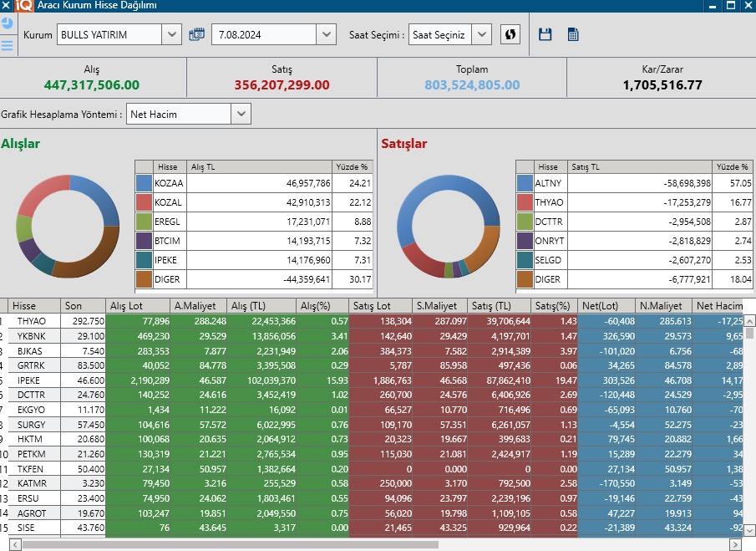Export the table using the spreadsheet icon
This screenshot has height=551, width=756.
tap(573, 35)
